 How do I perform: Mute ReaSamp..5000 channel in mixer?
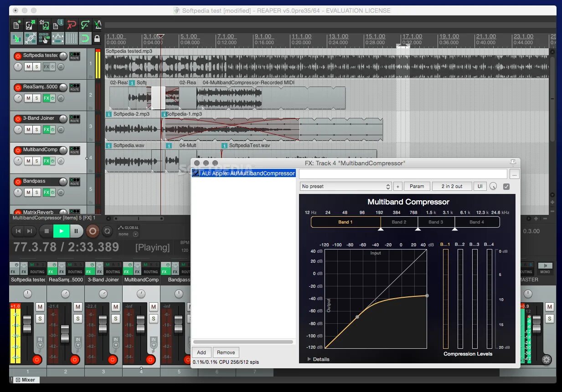click(77, 307)
